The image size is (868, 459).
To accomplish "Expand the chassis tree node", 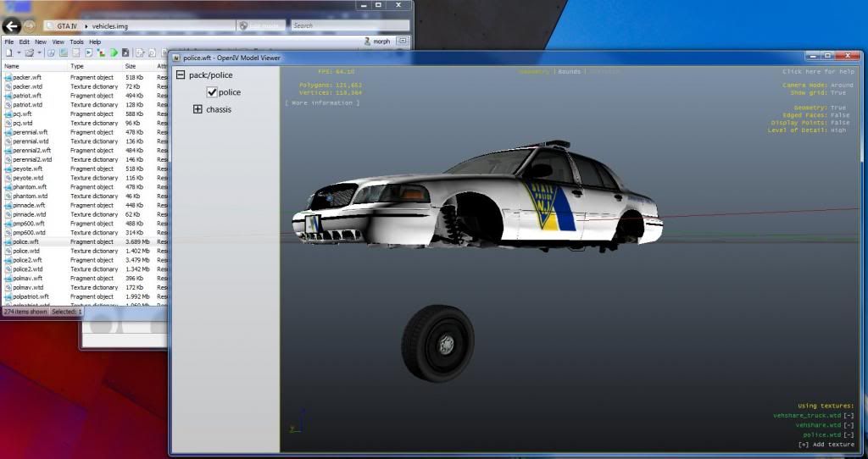I will pyautogui.click(x=198, y=109).
